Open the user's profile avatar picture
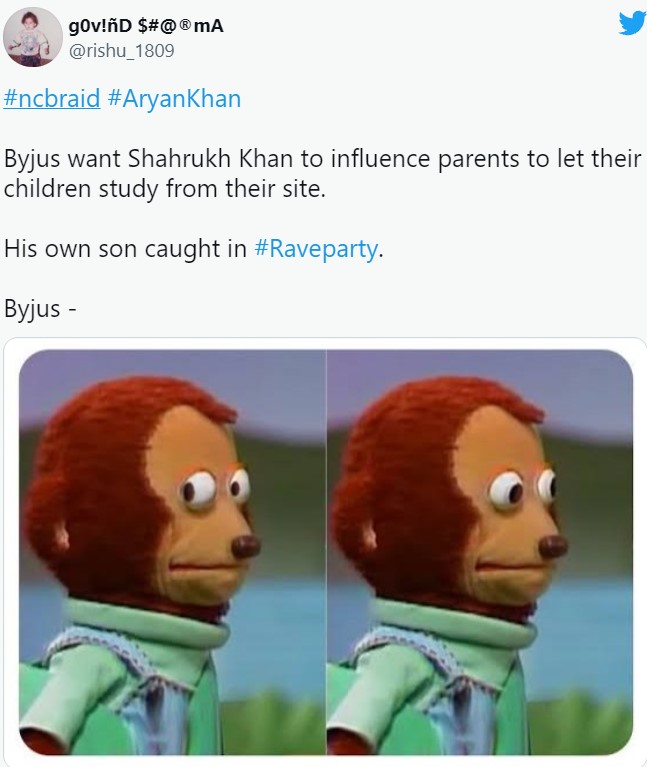Image resolution: width=647 pixels, height=767 pixels. pyautogui.click(x=33, y=37)
